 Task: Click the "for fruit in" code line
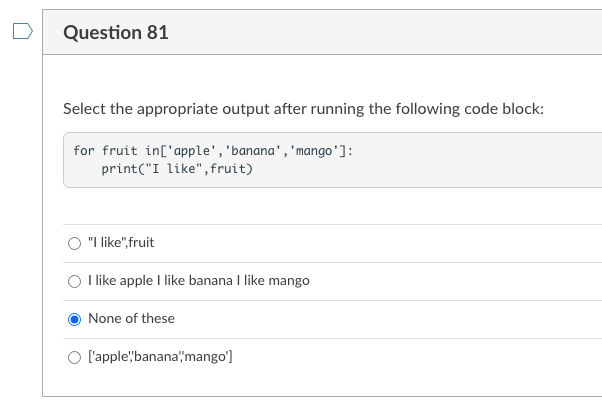click(212, 150)
